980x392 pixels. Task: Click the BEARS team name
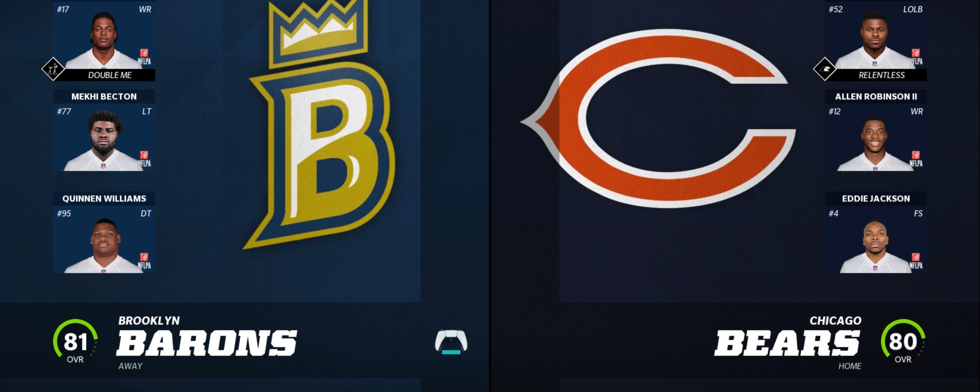tap(788, 343)
